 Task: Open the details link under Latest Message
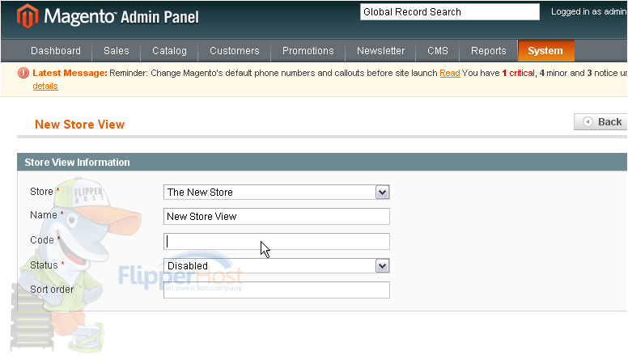coord(45,86)
